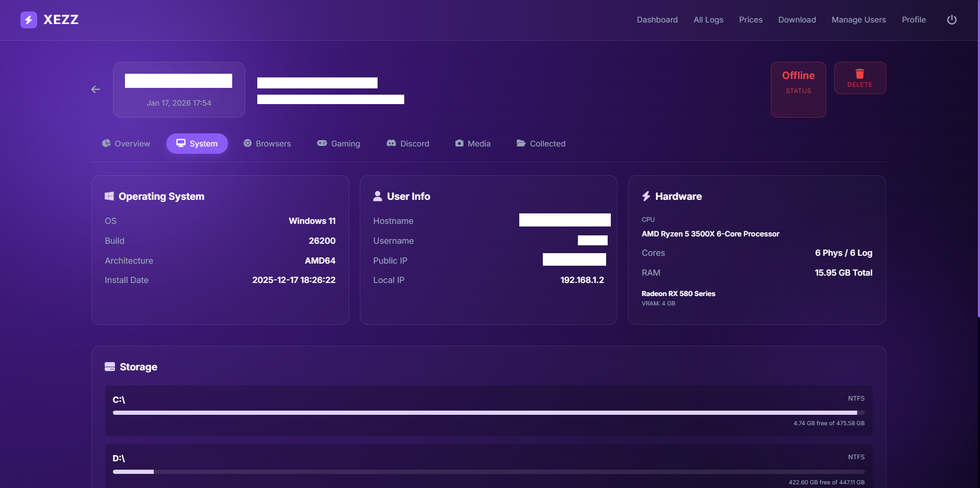This screenshot has width=980, height=488.
Task: Click the gamepad icon for Gaming
Action: (322, 143)
